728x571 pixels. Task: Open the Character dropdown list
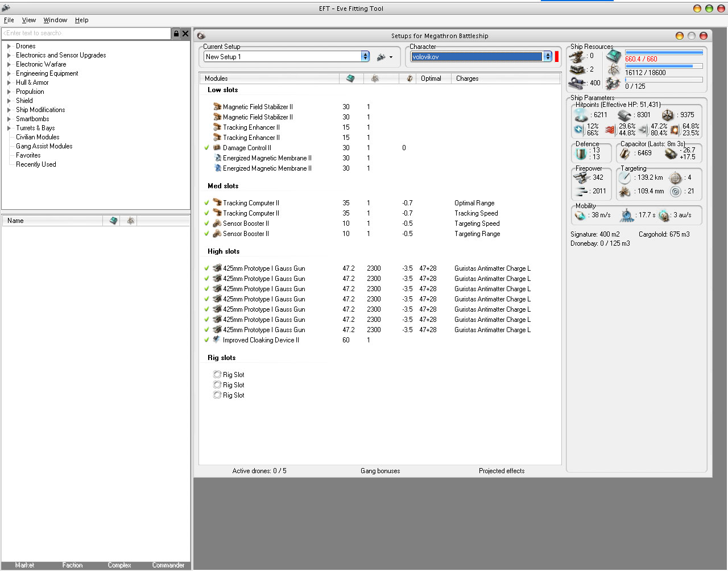pyautogui.click(x=547, y=57)
